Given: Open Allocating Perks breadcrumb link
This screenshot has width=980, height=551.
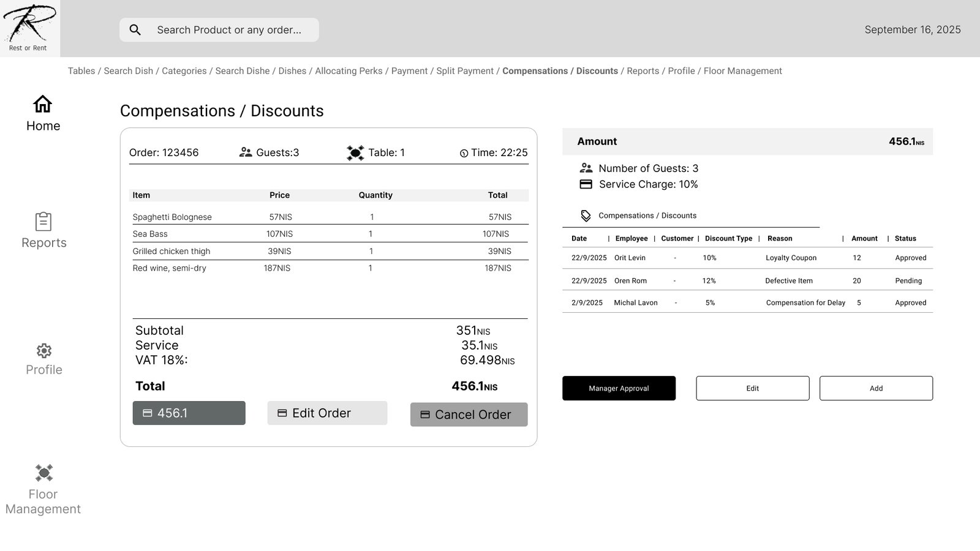Looking at the screenshot, I should coord(349,71).
